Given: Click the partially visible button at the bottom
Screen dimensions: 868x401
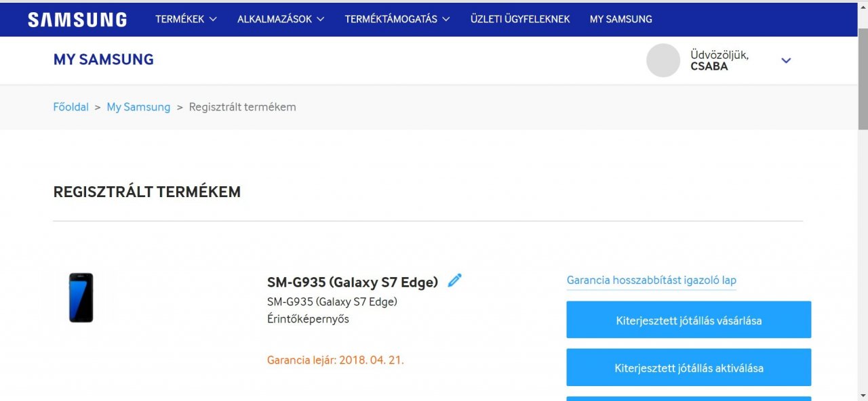Looking at the screenshot, I should tap(688, 398).
